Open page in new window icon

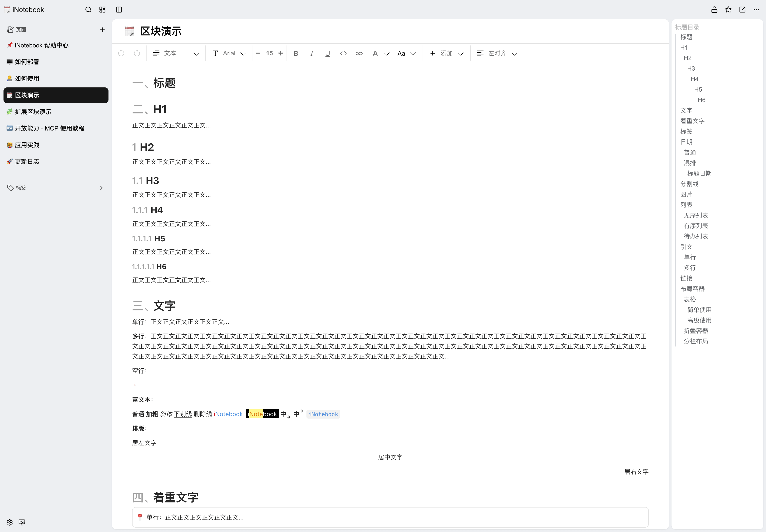742,10
